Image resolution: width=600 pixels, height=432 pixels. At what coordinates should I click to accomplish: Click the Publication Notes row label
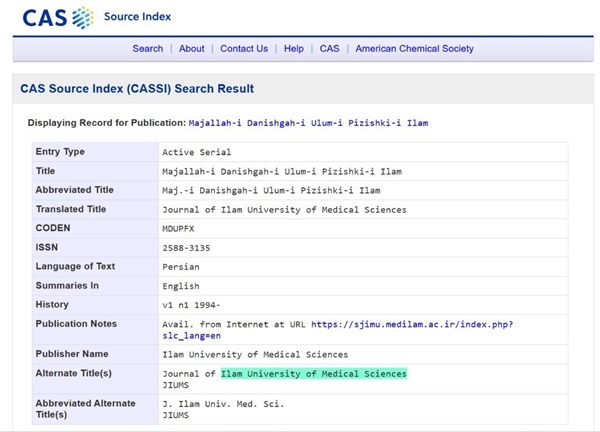pyautogui.click(x=76, y=324)
